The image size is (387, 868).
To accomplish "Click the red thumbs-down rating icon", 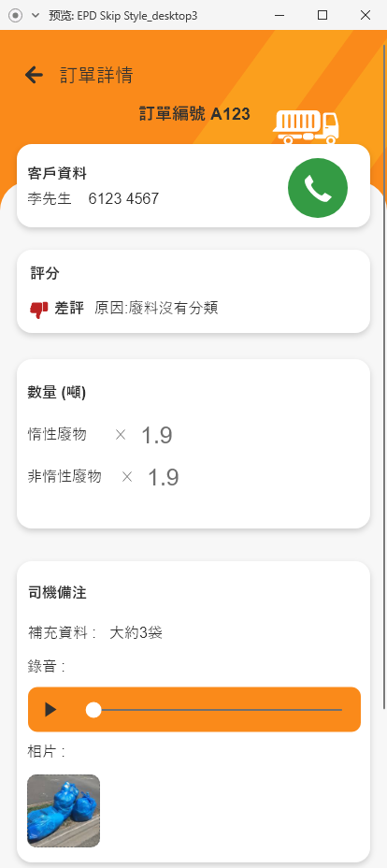I will click(39, 310).
